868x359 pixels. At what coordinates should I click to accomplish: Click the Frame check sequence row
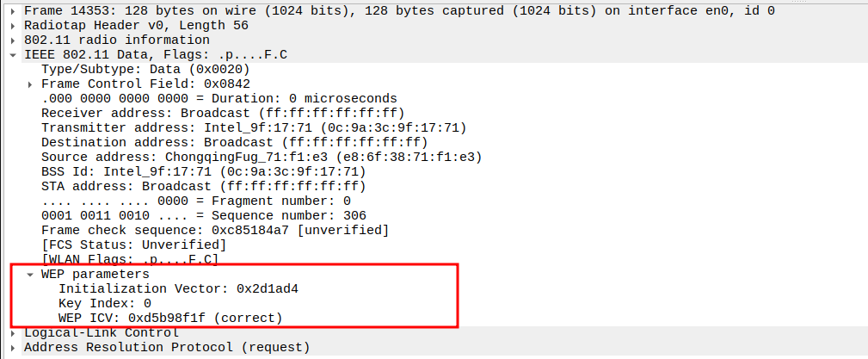click(214, 231)
